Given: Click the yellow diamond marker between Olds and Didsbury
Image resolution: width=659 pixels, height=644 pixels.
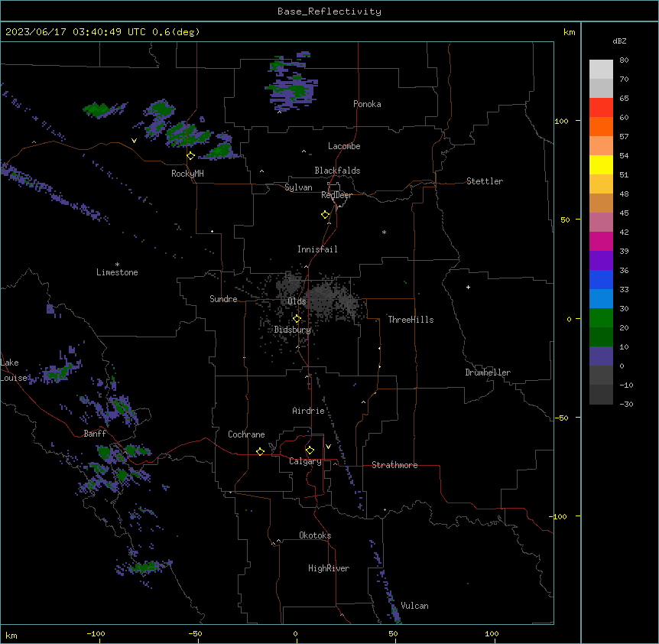Looking at the screenshot, I should point(297,319).
